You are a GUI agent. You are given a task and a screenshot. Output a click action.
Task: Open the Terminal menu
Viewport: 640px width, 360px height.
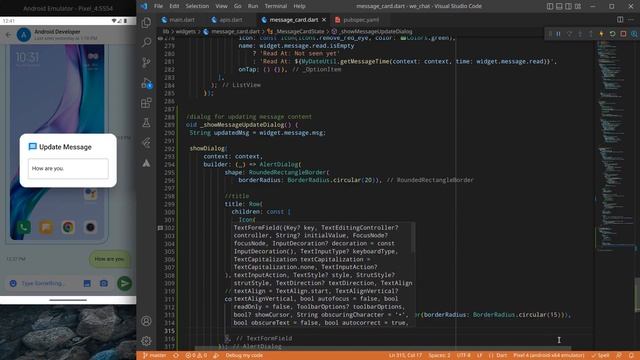coord(276,6)
